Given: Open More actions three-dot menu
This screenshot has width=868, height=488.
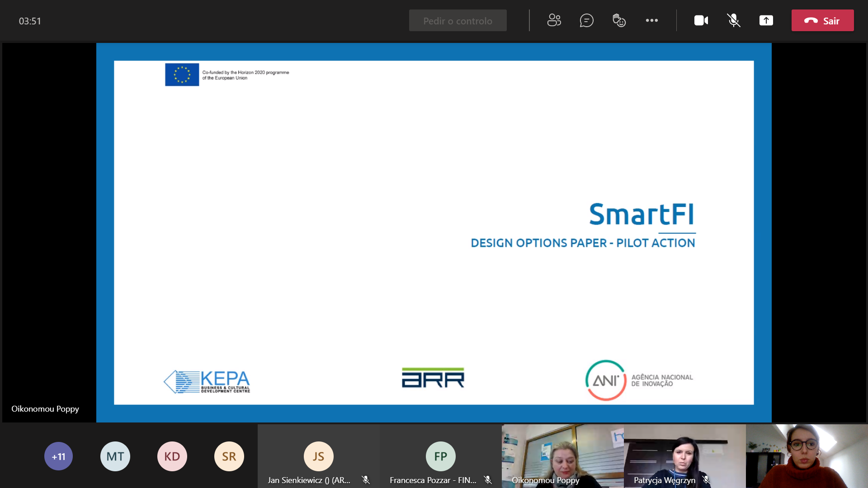Looking at the screenshot, I should [x=651, y=20].
